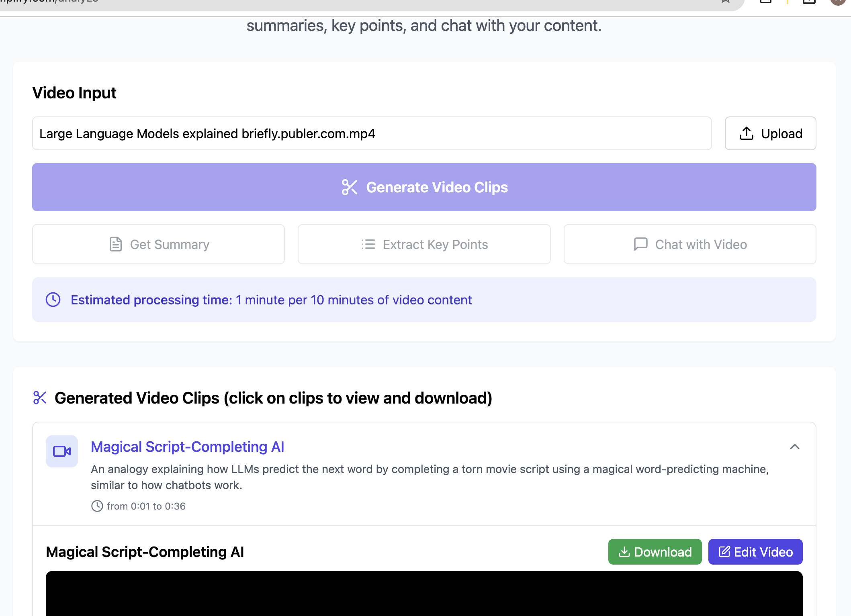Click document icon in Get Summary button

(x=116, y=244)
